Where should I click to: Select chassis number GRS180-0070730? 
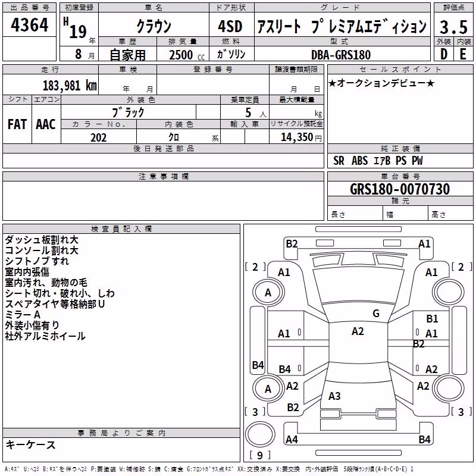click(400, 189)
